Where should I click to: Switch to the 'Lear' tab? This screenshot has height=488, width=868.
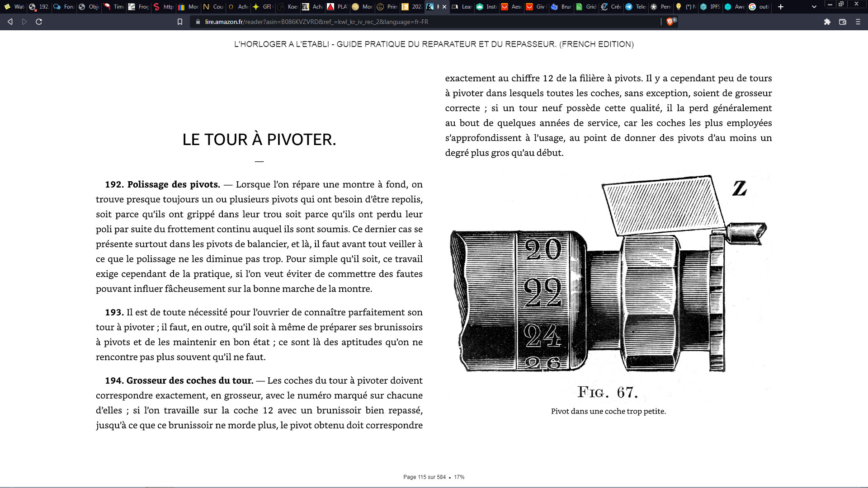coord(461,7)
